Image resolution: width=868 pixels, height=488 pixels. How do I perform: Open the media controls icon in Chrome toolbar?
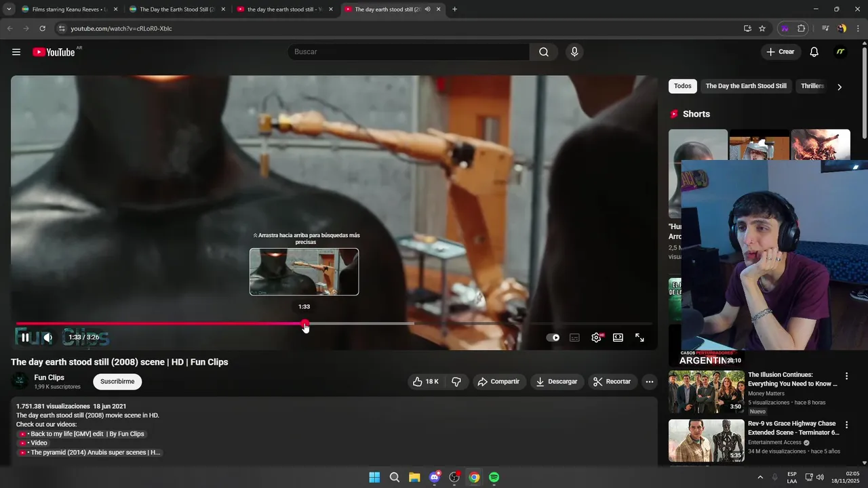point(825,28)
